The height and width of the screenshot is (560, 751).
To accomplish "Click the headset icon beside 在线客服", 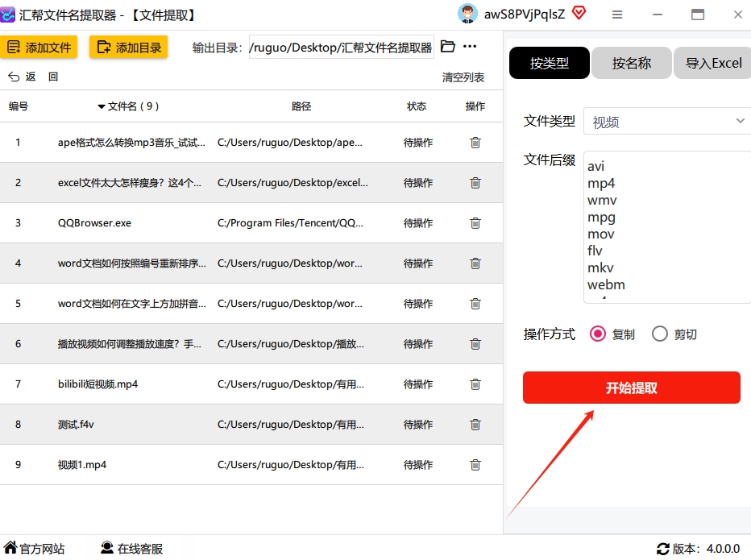I will coord(107,548).
